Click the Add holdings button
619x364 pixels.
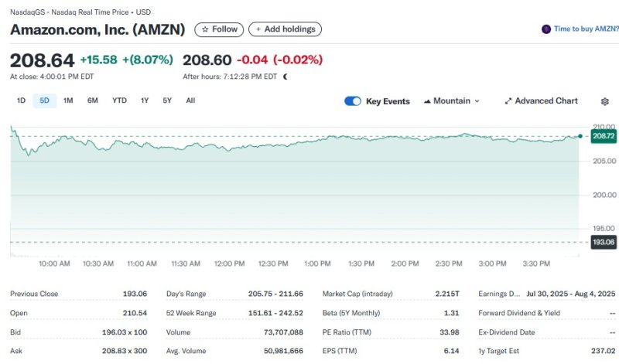pyautogui.click(x=285, y=29)
